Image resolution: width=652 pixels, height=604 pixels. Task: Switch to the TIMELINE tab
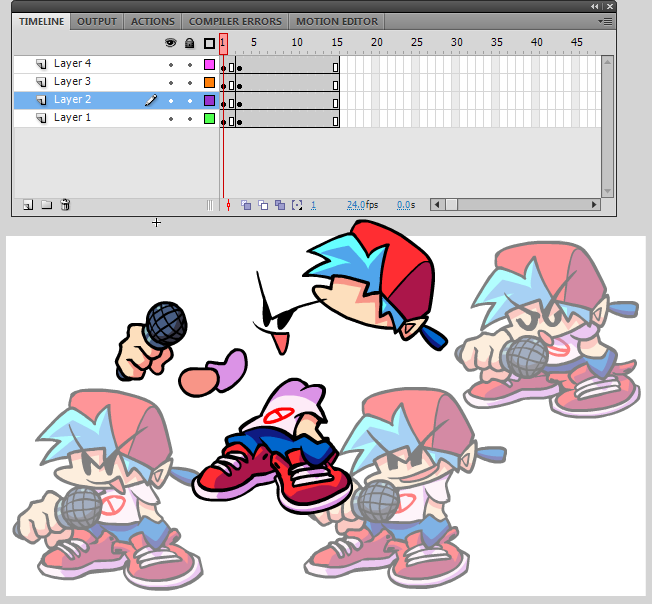pos(42,21)
